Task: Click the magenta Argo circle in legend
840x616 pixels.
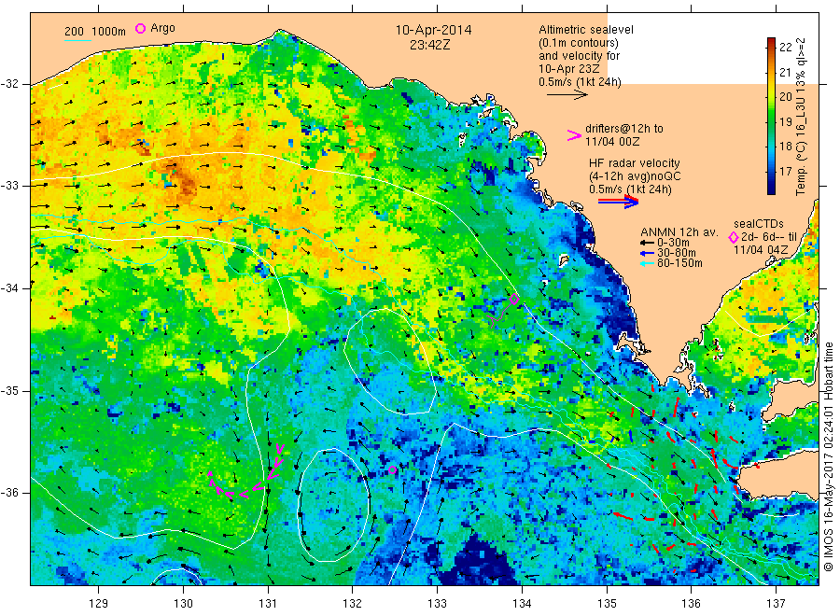Action: point(140,28)
